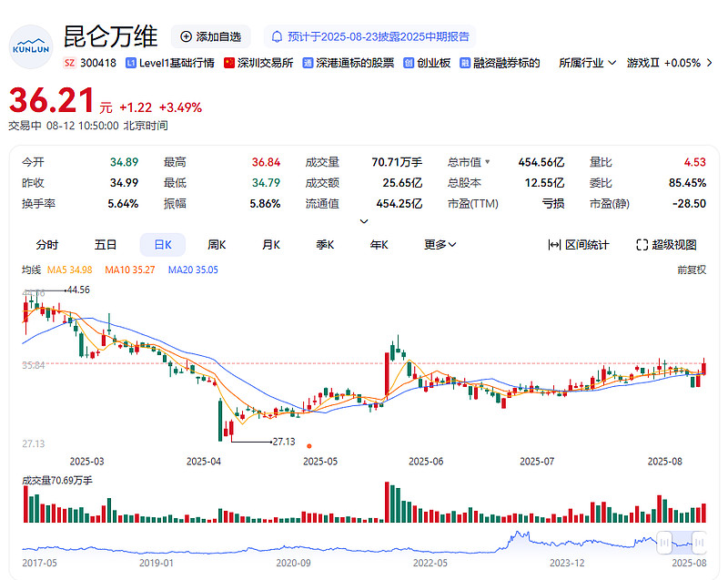
Task: Click the 量比 value 4.53
Action: (x=694, y=162)
